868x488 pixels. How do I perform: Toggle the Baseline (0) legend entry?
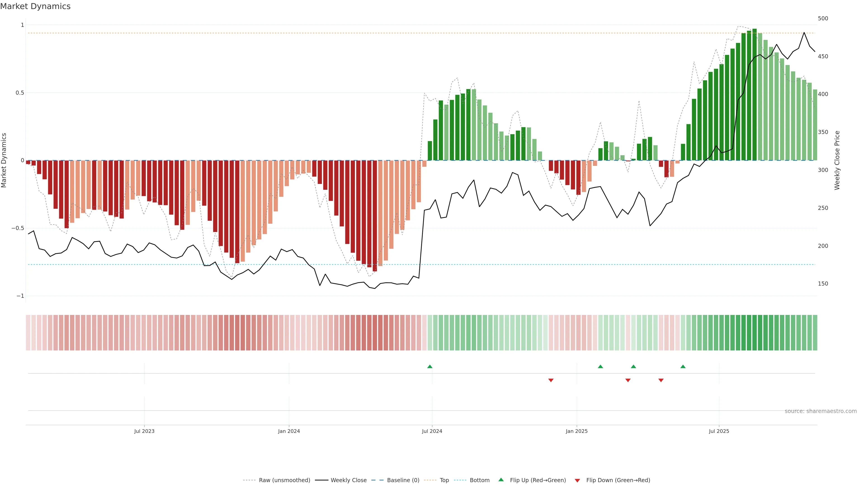403,480
